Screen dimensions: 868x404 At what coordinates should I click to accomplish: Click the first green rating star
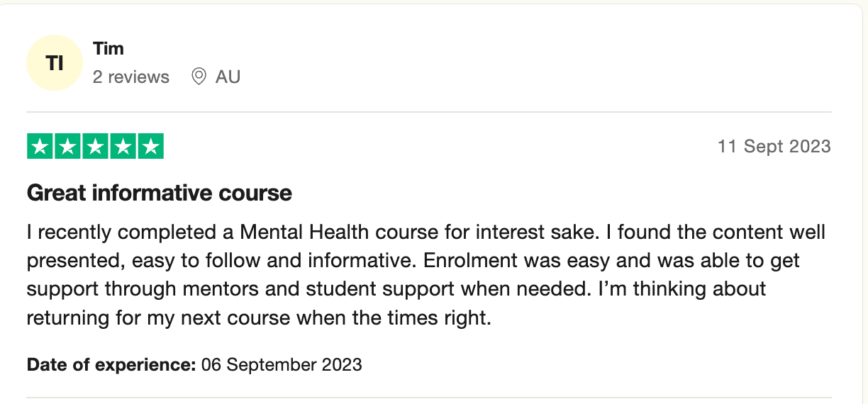[40, 147]
